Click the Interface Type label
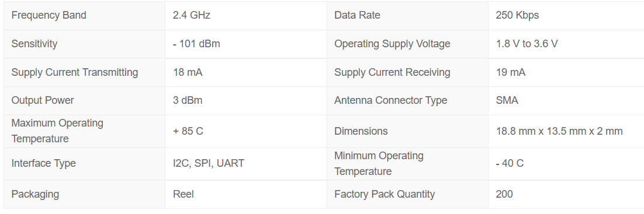Image resolution: width=644 pixels, height=214 pixels. click(x=43, y=163)
